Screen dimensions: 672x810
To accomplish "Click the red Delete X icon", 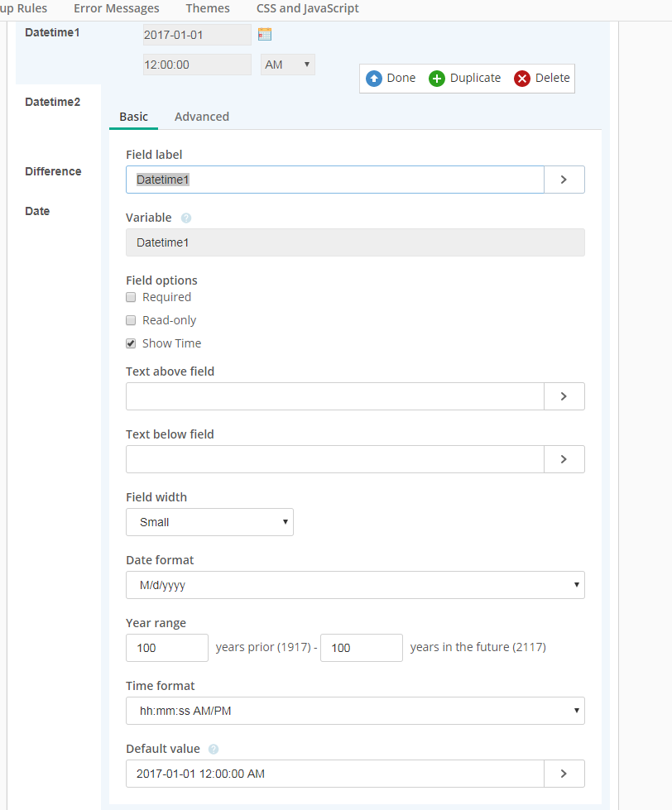I will point(522,79).
